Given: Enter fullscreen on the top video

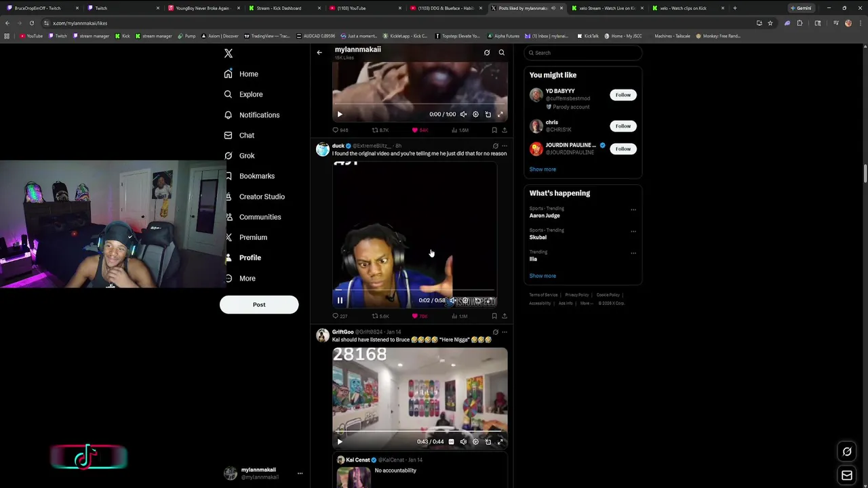Looking at the screenshot, I should (x=500, y=115).
